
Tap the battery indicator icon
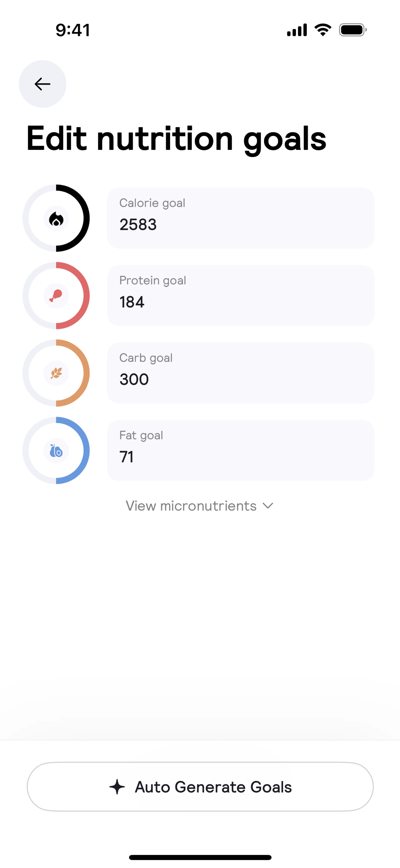pos(352,30)
